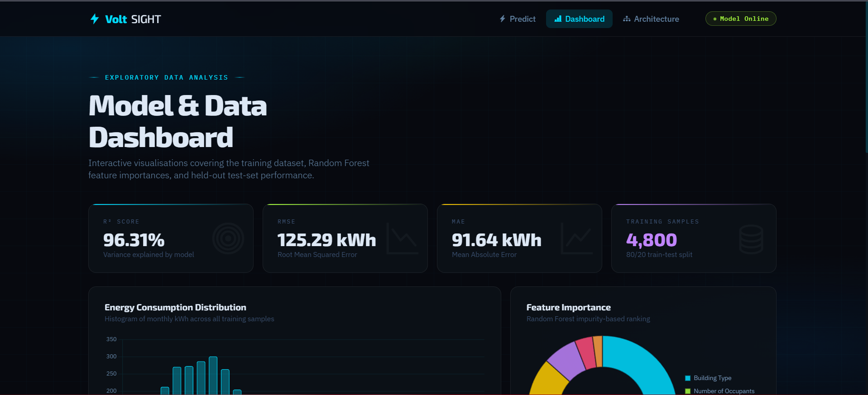The height and width of the screenshot is (395, 868).
Task: Click the Model Online status badge
Action: [741, 19]
